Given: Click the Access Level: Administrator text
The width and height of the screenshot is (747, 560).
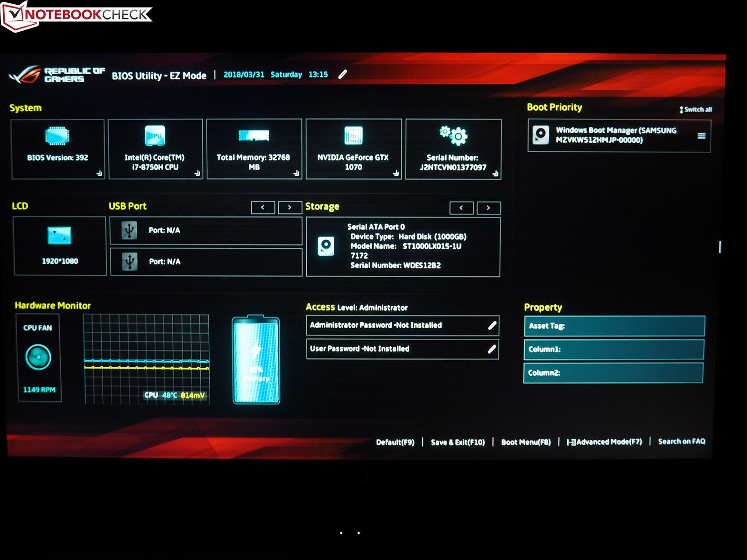Looking at the screenshot, I should (357, 307).
